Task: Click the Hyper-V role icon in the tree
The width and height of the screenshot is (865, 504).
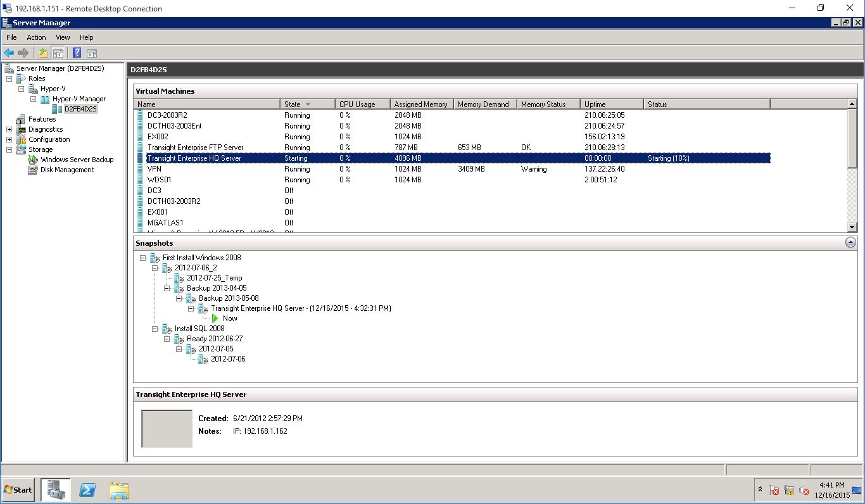Action: [33, 89]
